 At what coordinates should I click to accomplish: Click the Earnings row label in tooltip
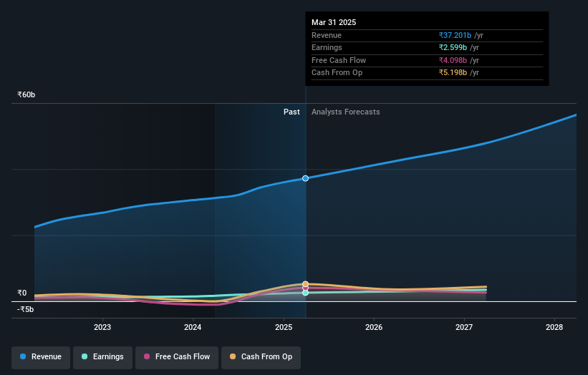(327, 47)
